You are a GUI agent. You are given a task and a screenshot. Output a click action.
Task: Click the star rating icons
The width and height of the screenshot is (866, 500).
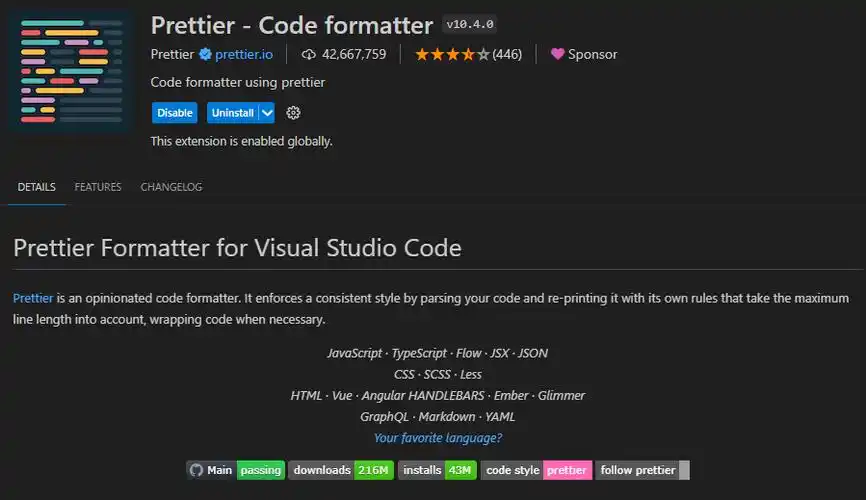[x=452, y=54]
